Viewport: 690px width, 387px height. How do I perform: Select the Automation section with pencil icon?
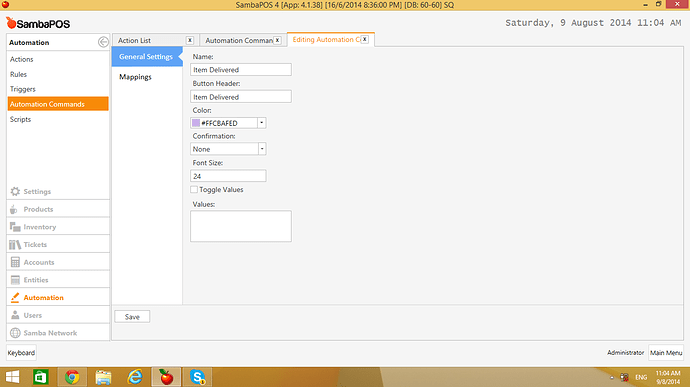pyautogui.click(x=58, y=298)
